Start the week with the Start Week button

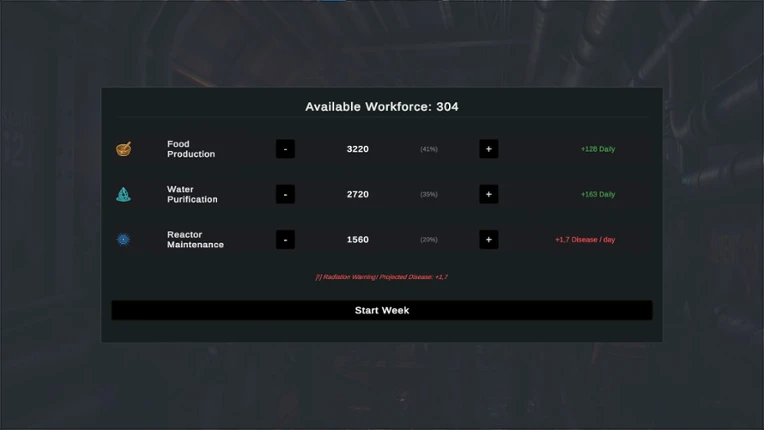coord(382,310)
